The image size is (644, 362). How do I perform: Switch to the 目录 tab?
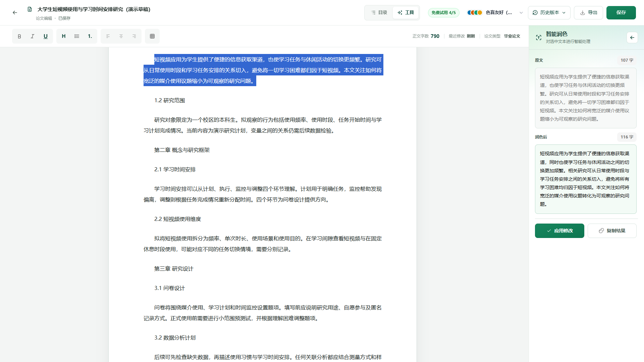point(379,13)
